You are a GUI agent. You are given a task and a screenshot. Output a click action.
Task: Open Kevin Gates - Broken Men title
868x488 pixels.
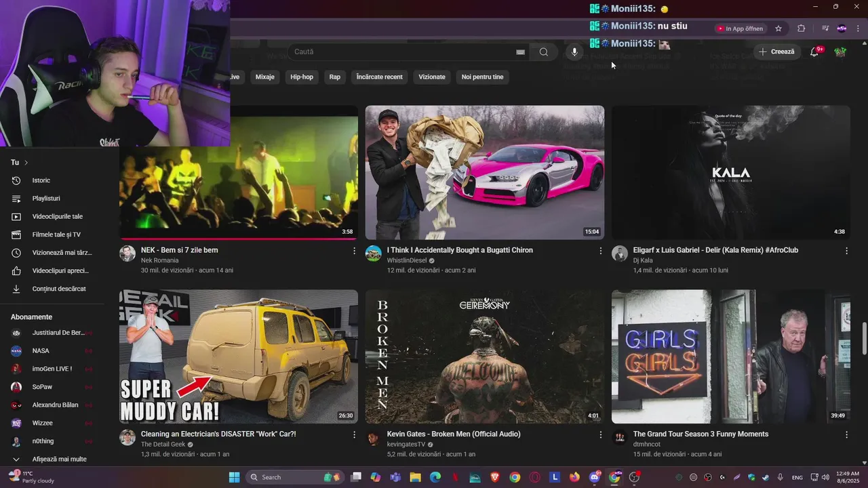[x=454, y=434]
